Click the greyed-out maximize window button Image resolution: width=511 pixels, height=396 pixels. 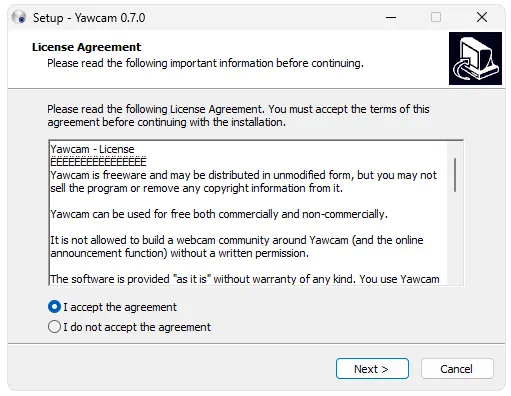pos(436,17)
